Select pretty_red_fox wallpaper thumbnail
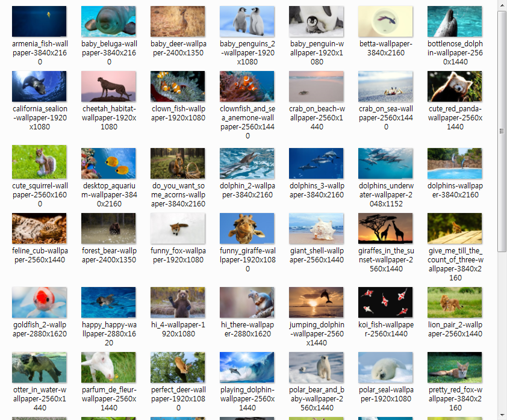This screenshot has width=507, height=420. tap(455, 367)
